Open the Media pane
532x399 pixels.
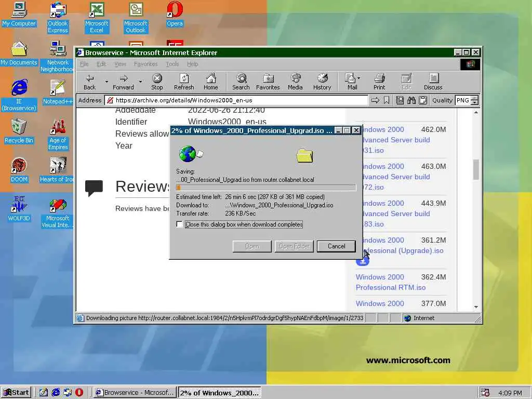point(295,82)
